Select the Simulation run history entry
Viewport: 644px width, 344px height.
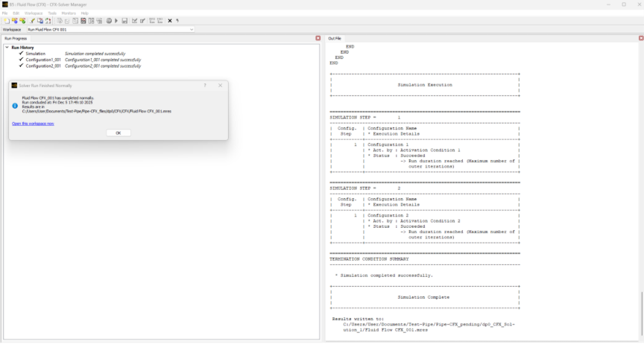click(35, 54)
